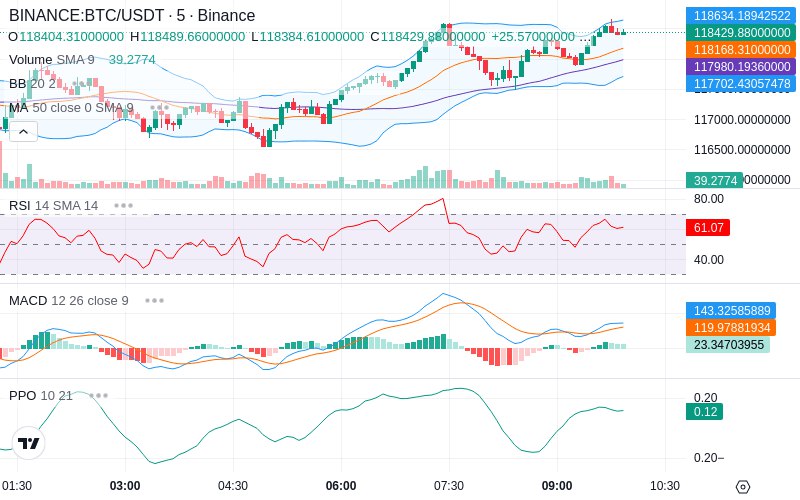Open chart settings gear icon
The height and width of the screenshot is (500, 800).
coord(743,487)
